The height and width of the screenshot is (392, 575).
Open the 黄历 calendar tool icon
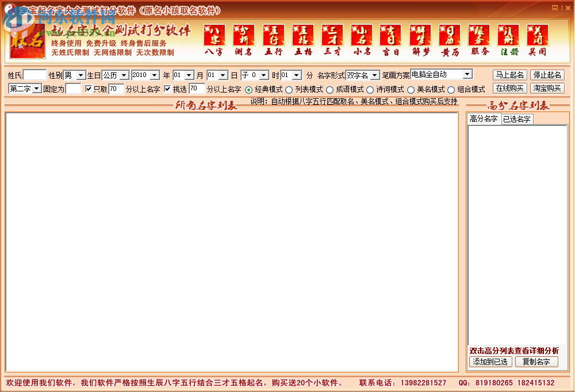tap(450, 34)
